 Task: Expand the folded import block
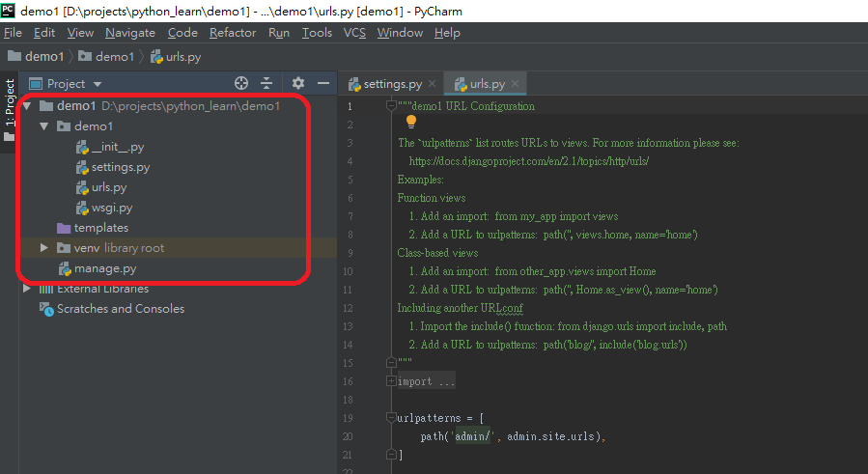point(391,381)
